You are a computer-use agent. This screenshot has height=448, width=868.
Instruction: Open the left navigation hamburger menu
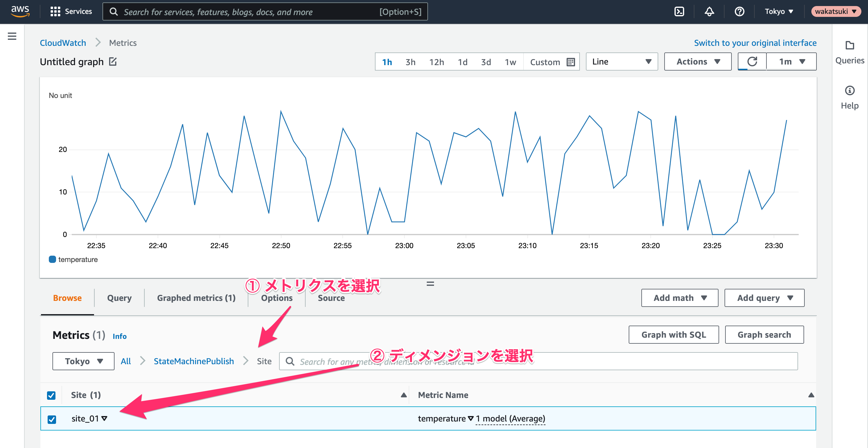point(12,36)
